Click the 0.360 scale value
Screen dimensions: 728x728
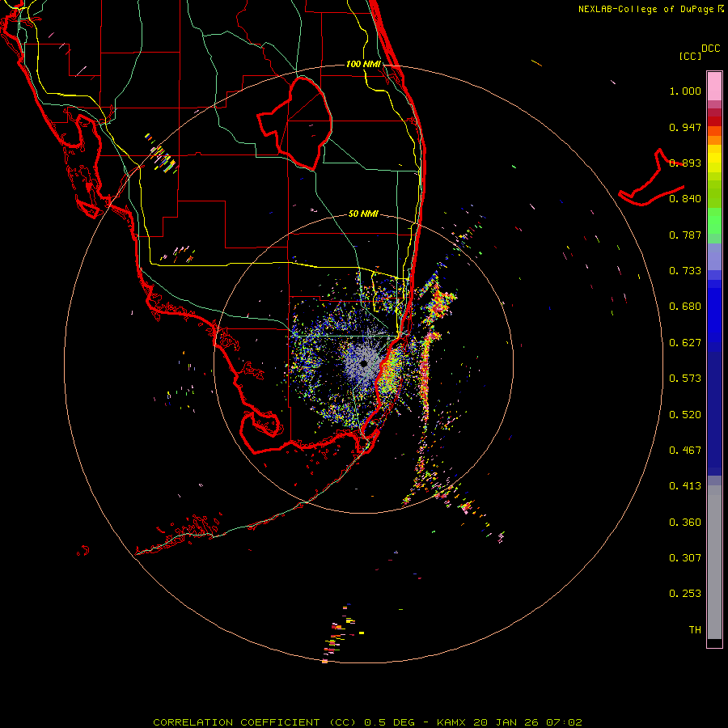(685, 523)
